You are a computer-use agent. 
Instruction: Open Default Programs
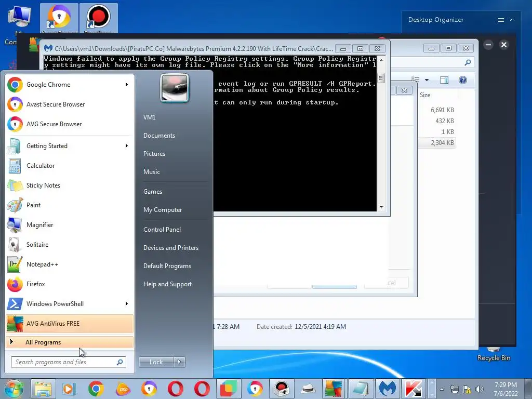click(x=167, y=266)
